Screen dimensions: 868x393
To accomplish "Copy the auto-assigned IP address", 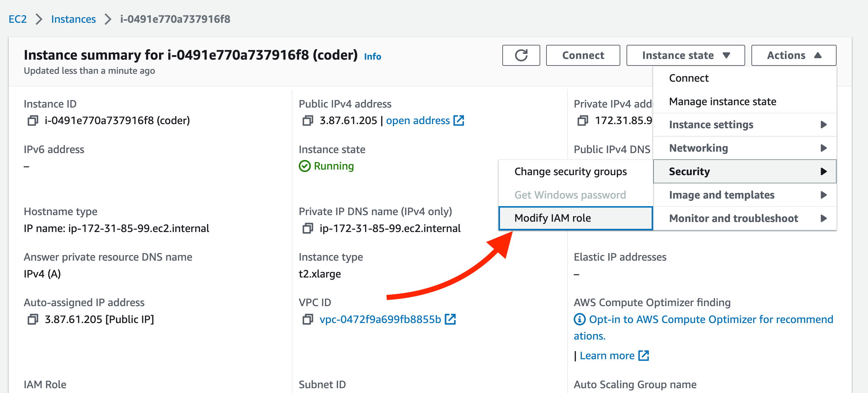I will point(33,320).
